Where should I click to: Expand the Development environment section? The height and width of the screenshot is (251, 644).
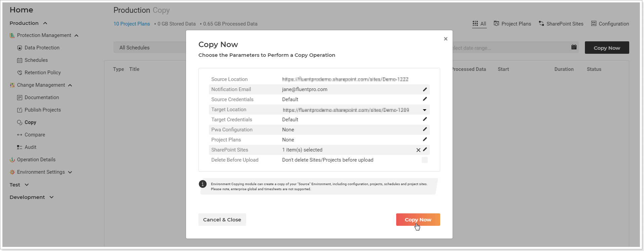click(x=51, y=197)
